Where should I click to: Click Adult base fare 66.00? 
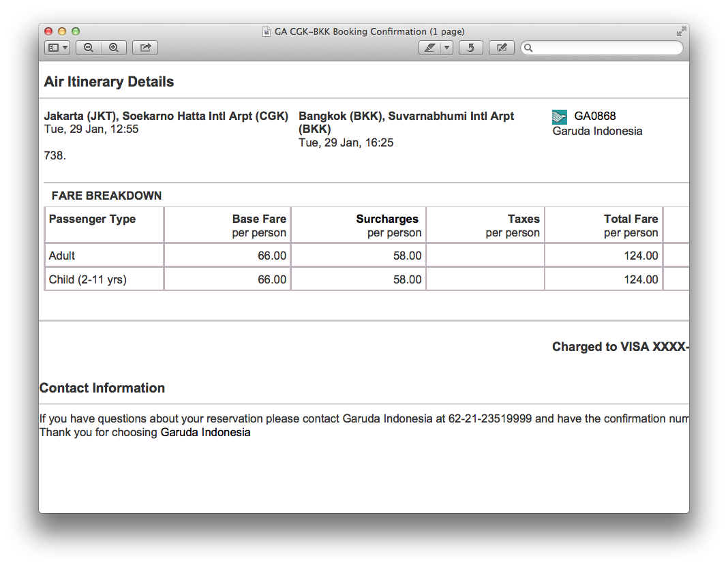tap(272, 256)
